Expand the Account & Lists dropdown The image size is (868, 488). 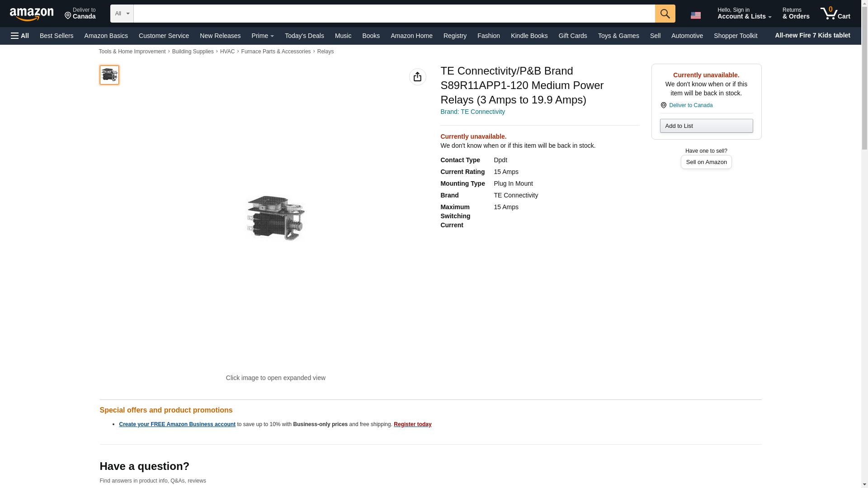tap(744, 14)
